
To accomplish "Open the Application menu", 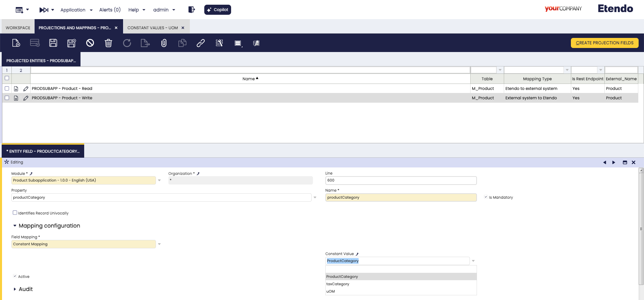I will pos(76,10).
